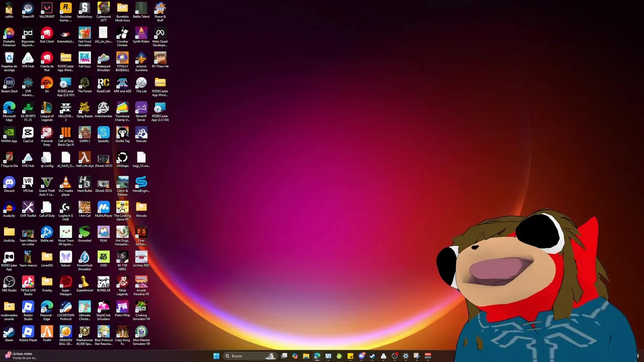This screenshot has height=362, width=644.
Task: Open the SteamVR desktop shortcut
Action: [x=28, y=11]
